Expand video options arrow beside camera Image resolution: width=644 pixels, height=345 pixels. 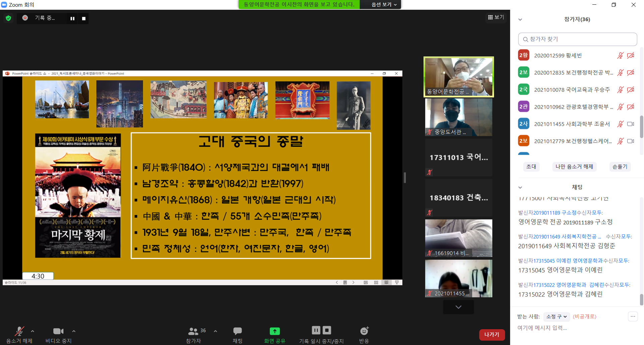coord(74,331)
